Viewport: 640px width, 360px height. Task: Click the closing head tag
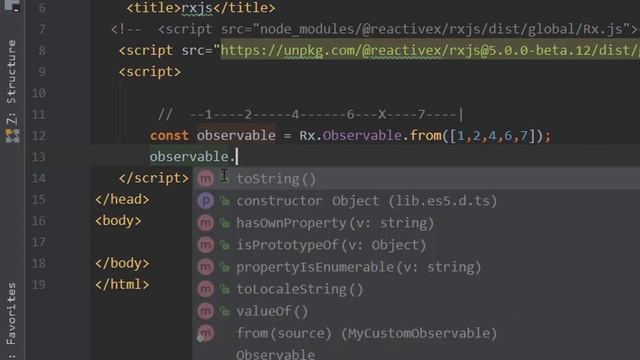(x=122, y=200)
